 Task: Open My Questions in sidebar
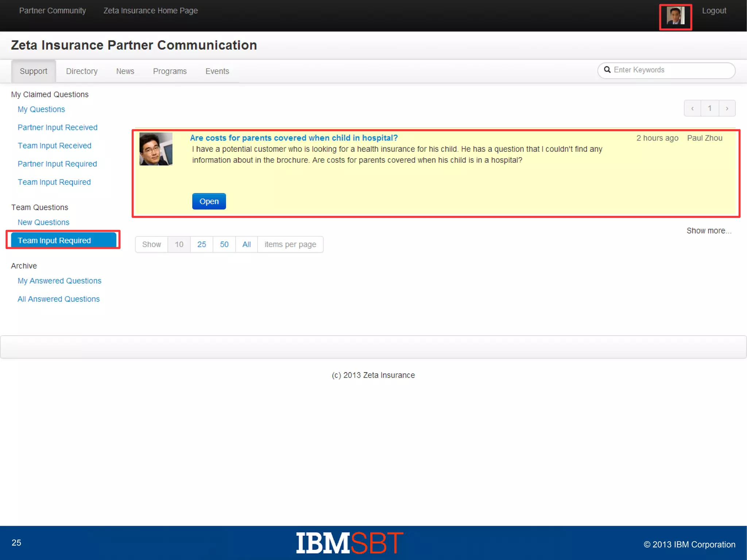pyautogui.click(x=41, y=109)
